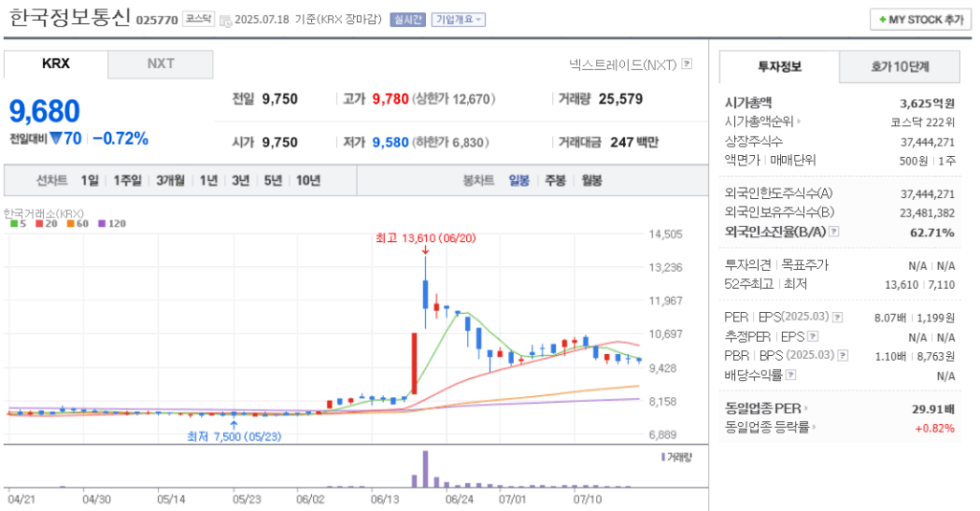Click the 최저 7,500 (05/23) chart marker
This screenshot has width=980, height=511.
coord(234,436)
